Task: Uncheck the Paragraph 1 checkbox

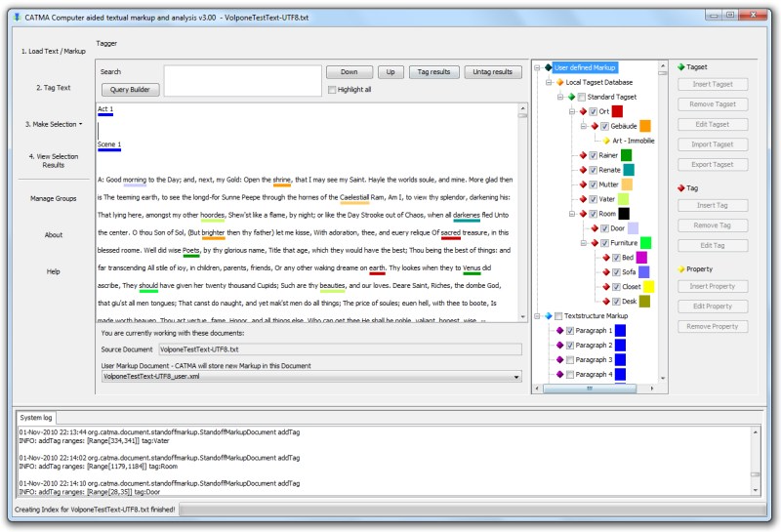Action: pos(570,330)
